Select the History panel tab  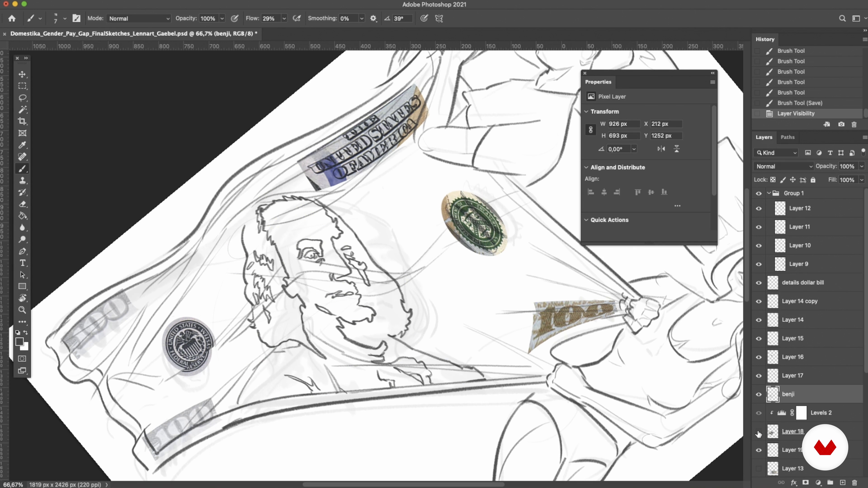tap(765, 39)
